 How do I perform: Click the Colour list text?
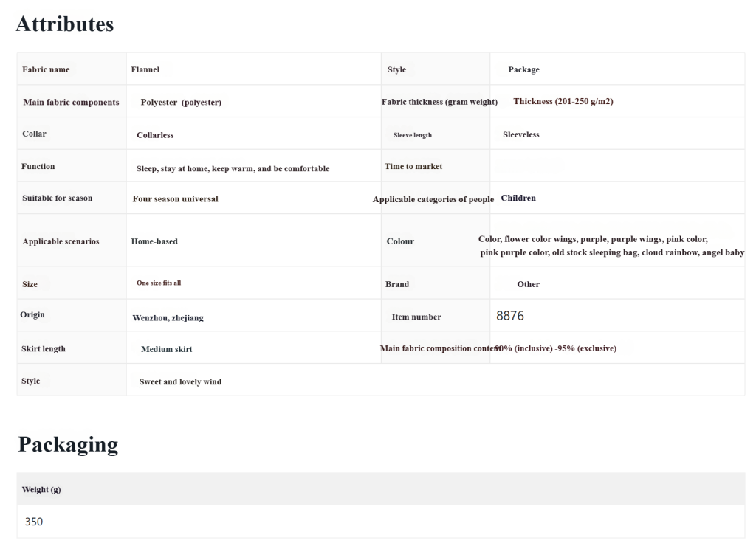click(x=611, y=246)
